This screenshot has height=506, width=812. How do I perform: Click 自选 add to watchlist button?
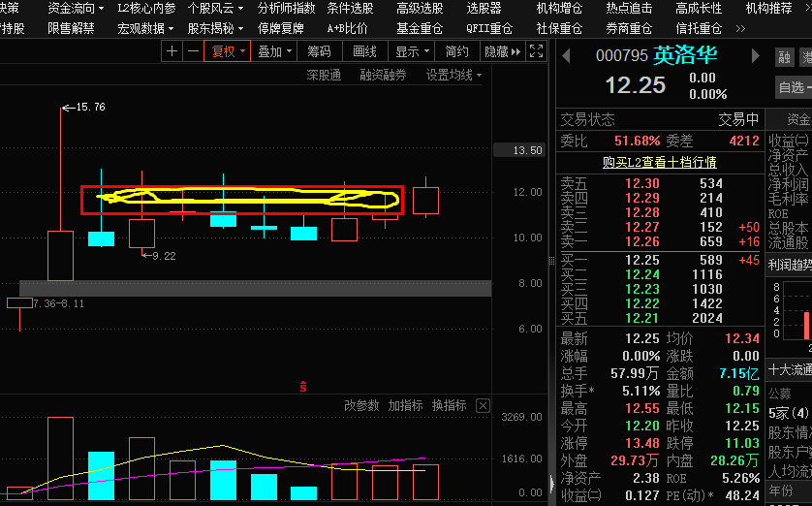pos(794,87)
